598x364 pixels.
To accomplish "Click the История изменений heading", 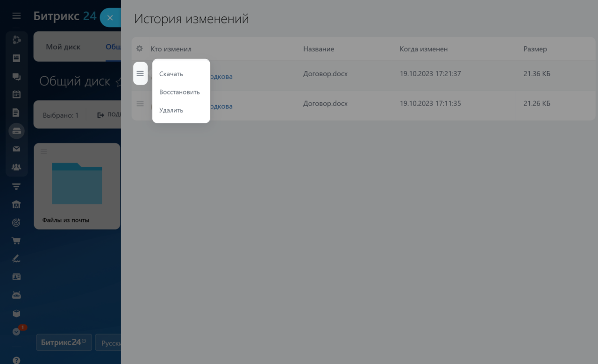I will tap(192, 19).
